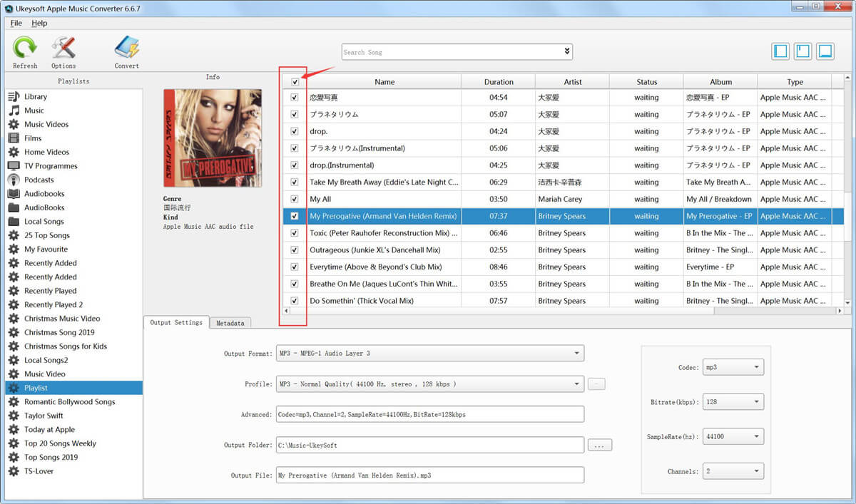This screenshot has height=504, width=856.
Task: Select the Output Settings tab
Action: [176, 322]
